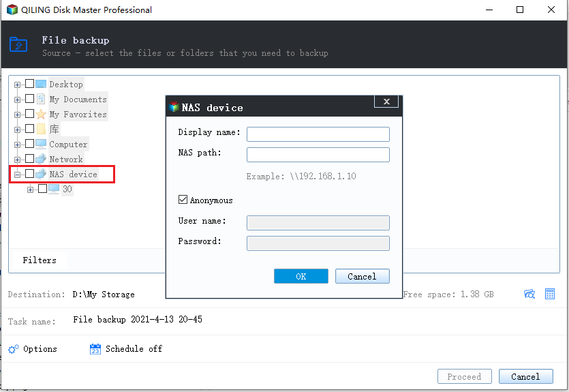Select the Network tree label
569x392 pixels.
(x=66, y=159)
